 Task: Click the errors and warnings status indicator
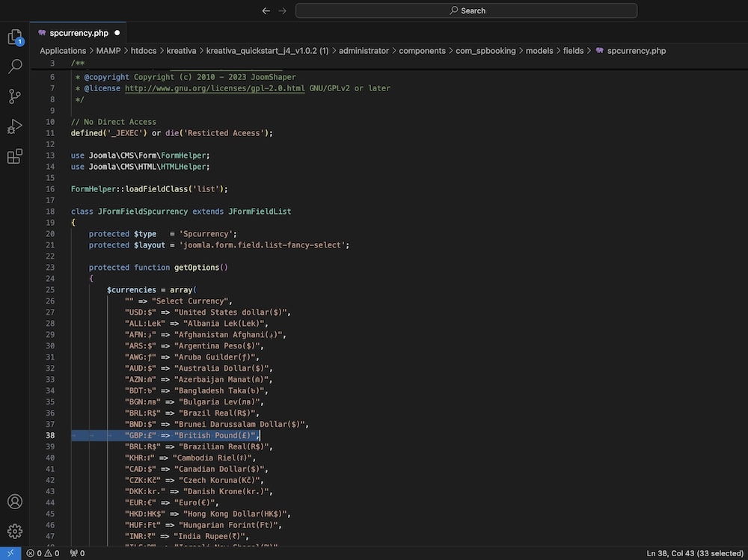[42, 553]
